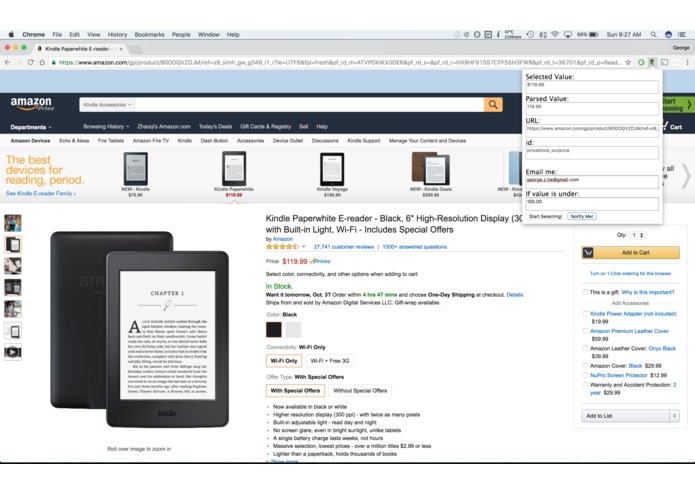Tick the Kindle Power Adapter accessory checkbox

tap(585, 313)
